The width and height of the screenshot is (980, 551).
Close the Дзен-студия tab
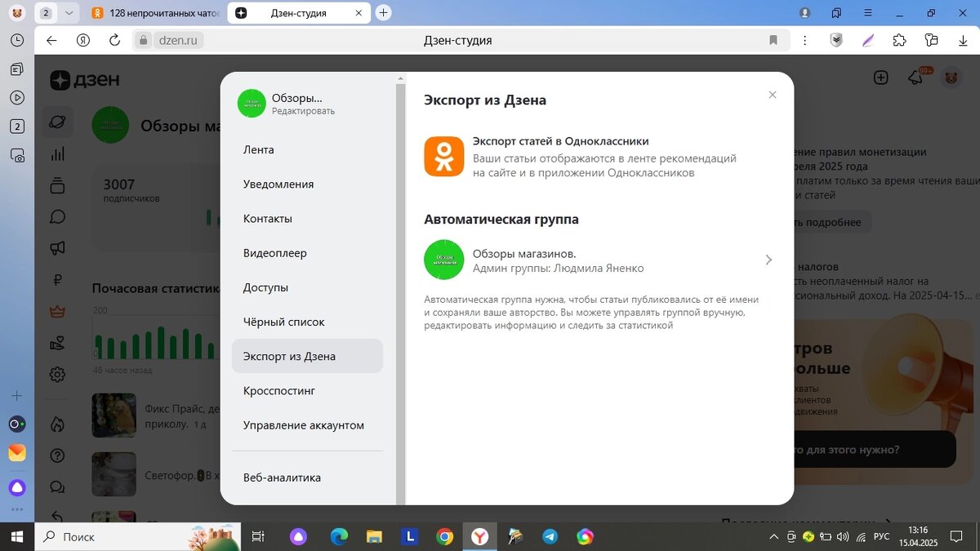pos(359,13)
